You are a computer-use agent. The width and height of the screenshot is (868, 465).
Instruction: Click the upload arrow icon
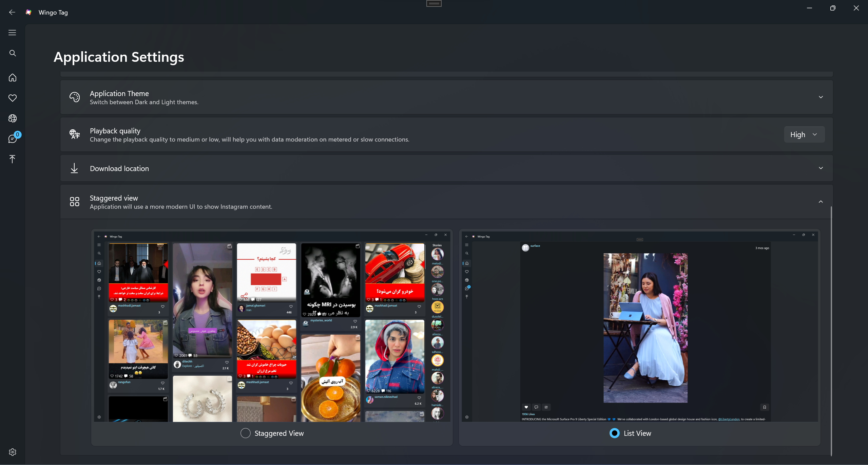point(13,159)
